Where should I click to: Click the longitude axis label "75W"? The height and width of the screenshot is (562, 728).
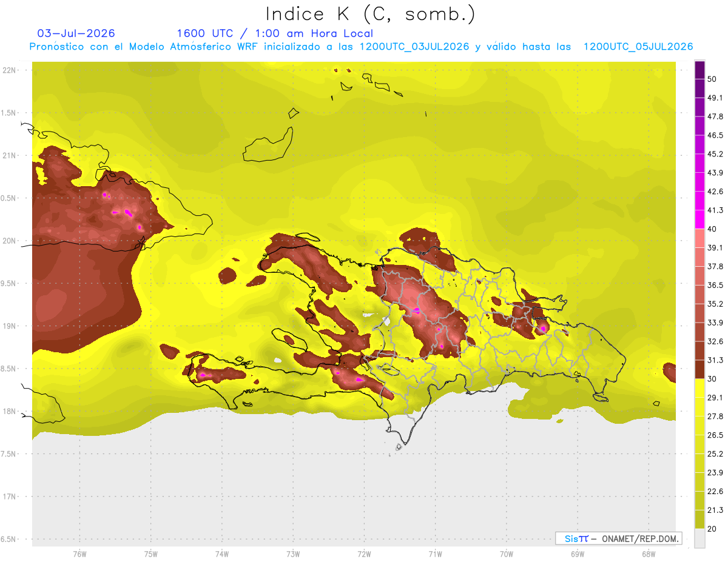(150, 554)
